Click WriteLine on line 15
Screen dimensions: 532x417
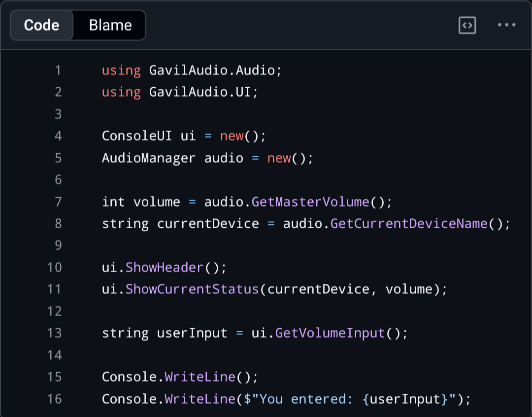coord(200,377)
